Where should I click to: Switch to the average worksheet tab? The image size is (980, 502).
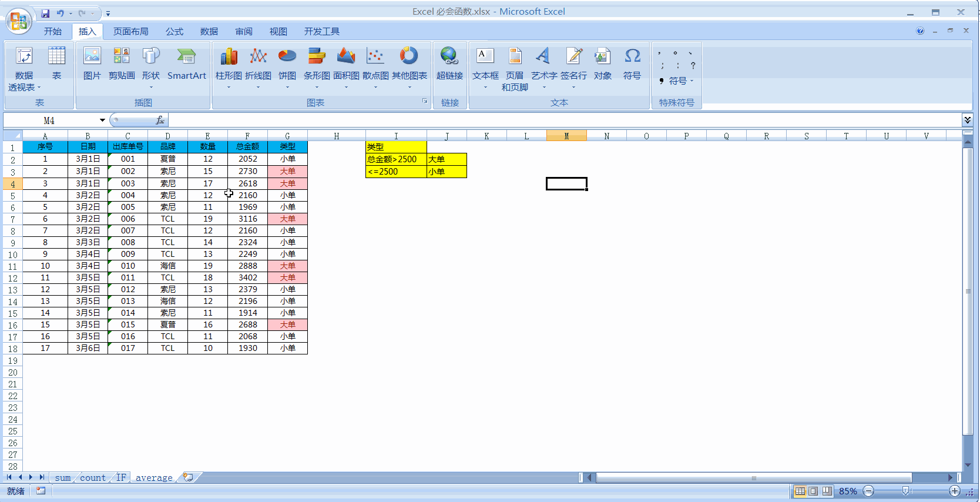pos(154,478)
